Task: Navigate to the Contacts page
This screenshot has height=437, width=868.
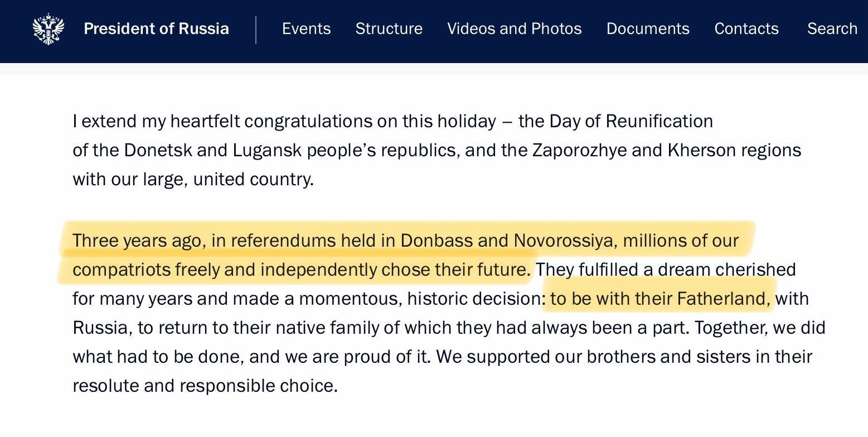Action: pyautogui.click(x=746, y=29)
